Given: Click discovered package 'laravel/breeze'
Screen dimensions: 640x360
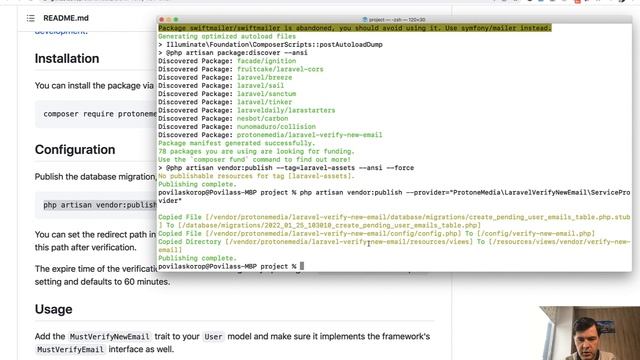Looking at the screenshot, I should coord(264,77).
